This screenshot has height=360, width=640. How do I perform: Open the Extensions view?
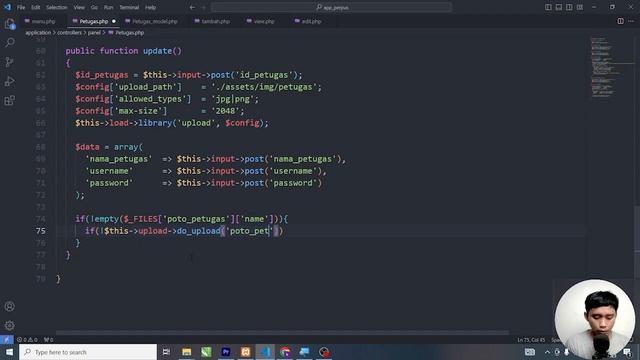tap(9, 100)
